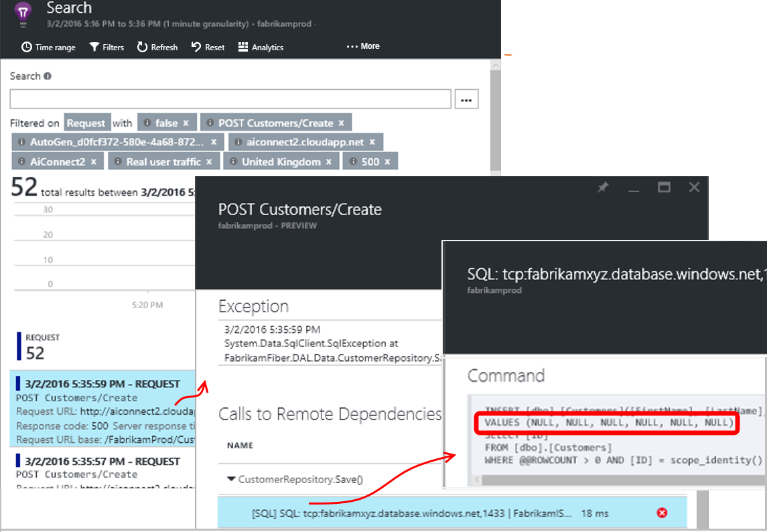This screenshot has height=532, width=767.
Task: Click info icon on 500 filter
Action: [352, 161]
